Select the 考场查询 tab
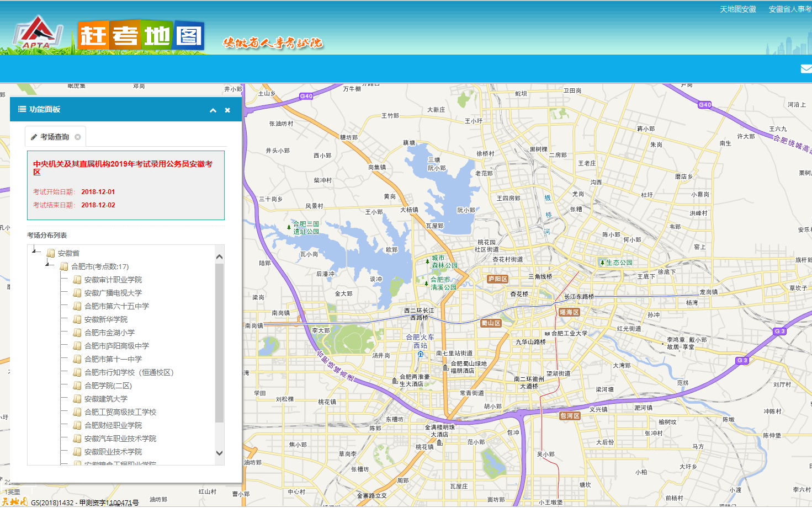Viewport: 812px width, 508px height. [55, 137]
